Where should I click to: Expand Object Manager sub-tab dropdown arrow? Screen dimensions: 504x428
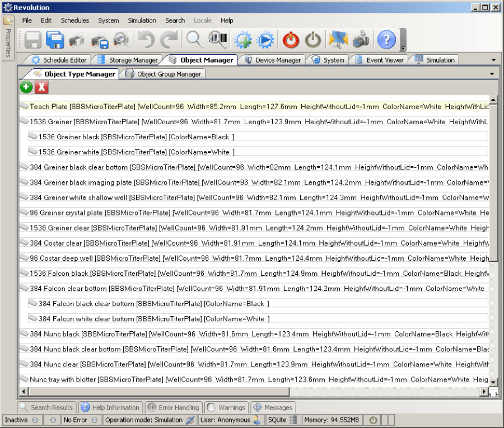[x=492, y=74]
